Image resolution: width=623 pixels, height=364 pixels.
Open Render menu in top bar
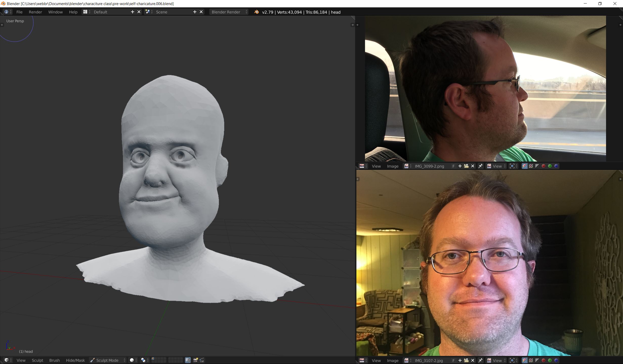pyautogui.click(x=35, y=12)
